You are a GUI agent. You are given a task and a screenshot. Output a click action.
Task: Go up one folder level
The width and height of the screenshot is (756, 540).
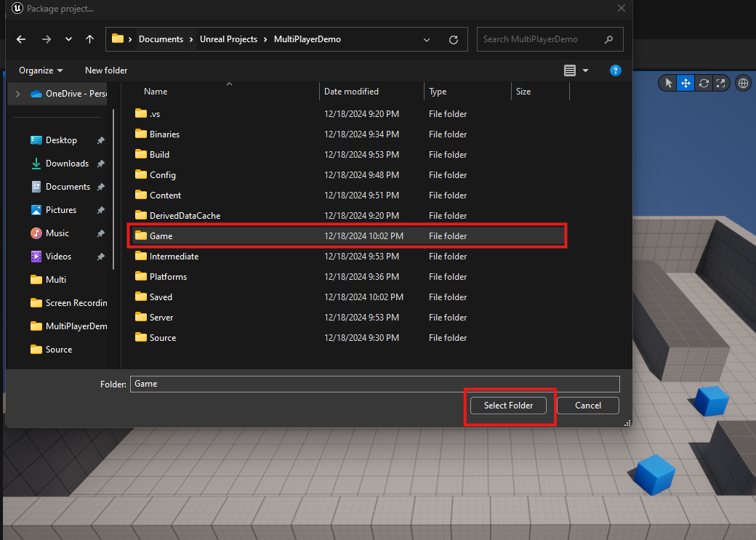coord(89,39)
